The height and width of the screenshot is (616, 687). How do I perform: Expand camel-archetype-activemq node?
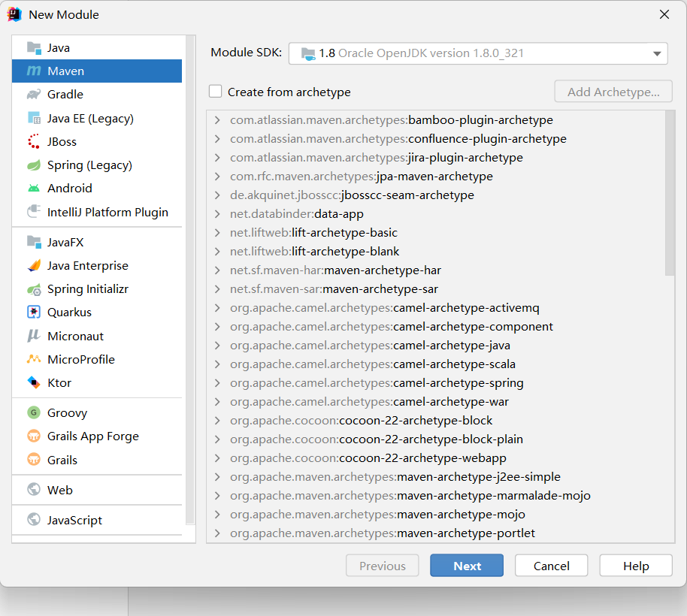[x=217, y=308]
